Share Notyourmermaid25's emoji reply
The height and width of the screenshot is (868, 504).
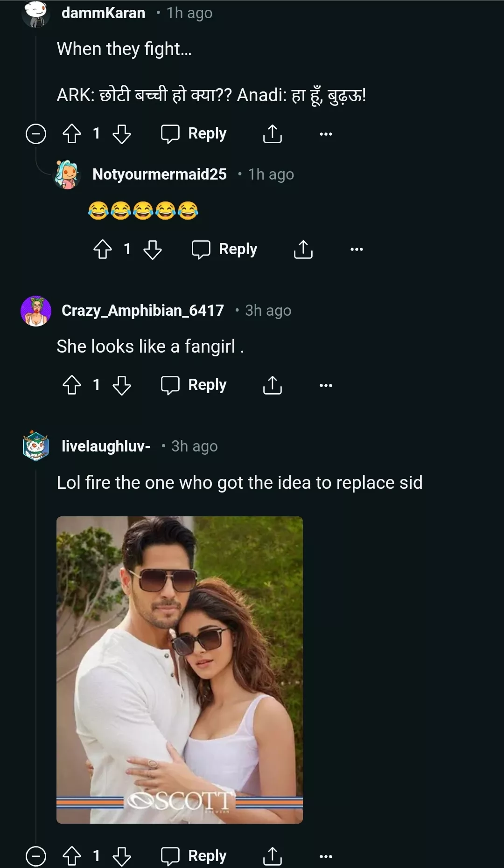coord(303,250)
